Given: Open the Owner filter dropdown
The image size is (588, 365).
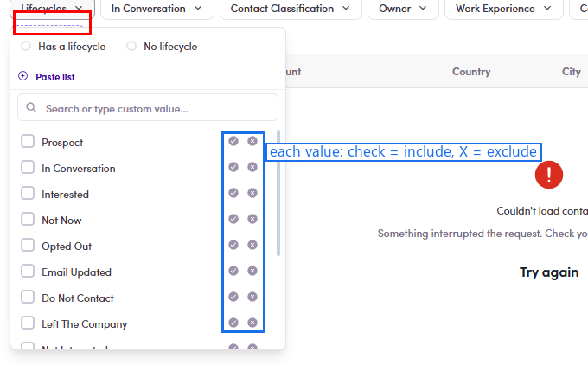Looking at the screenshot, I should (403, 9).
